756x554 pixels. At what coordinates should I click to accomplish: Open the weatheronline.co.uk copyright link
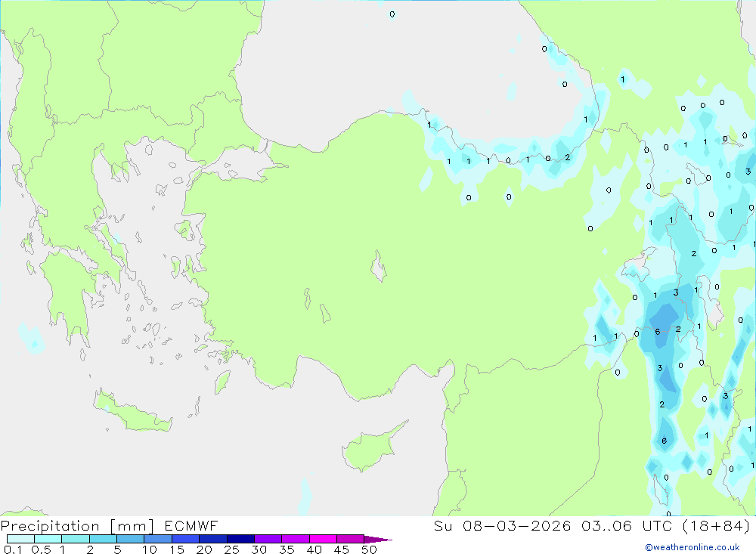(x=692, y=547)
